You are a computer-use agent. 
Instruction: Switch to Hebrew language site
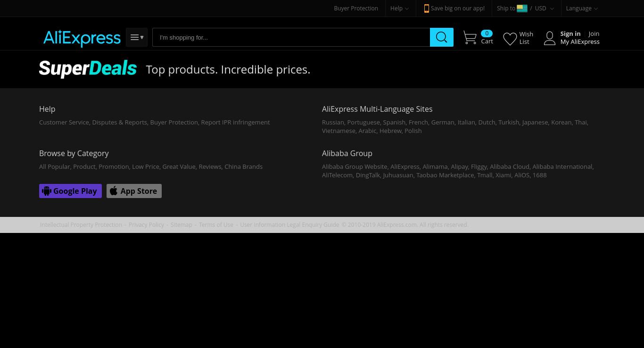[x=390, y=131]
